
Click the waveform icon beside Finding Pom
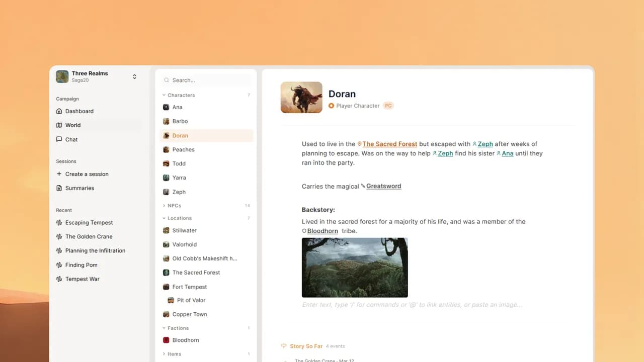coord(59,265)
